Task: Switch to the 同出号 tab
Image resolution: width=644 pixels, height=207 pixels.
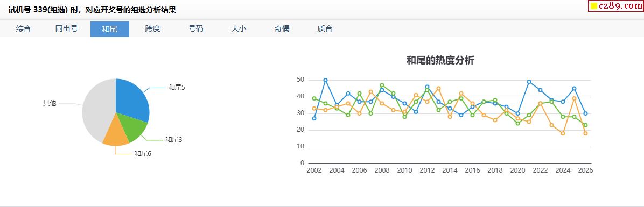Action: tap(67, 28)
